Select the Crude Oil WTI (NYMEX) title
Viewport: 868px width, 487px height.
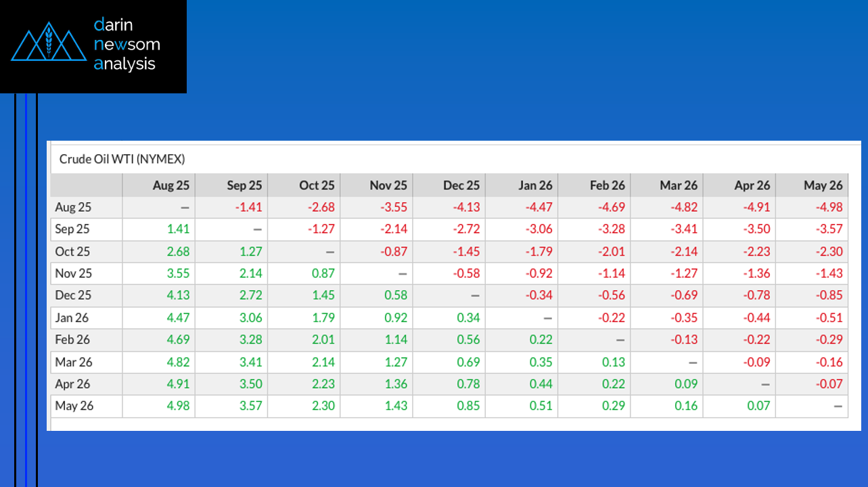coord(122,159)
